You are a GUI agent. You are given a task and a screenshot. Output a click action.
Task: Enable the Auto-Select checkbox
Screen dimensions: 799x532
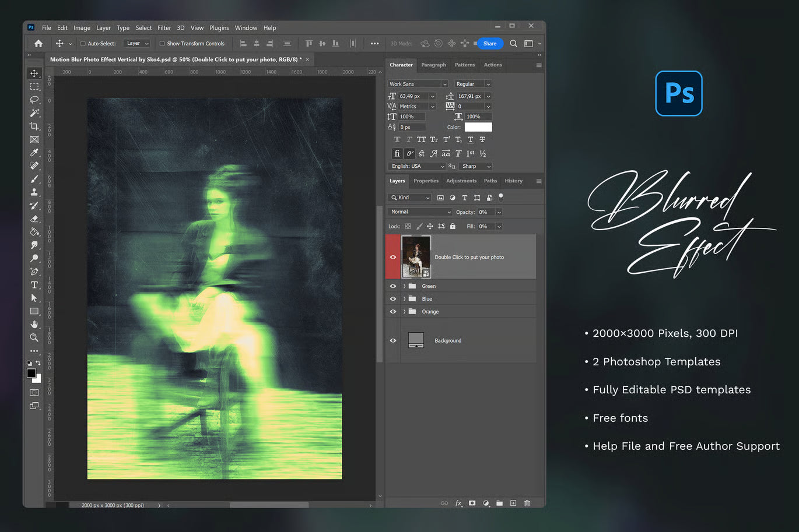click(83, 44)
